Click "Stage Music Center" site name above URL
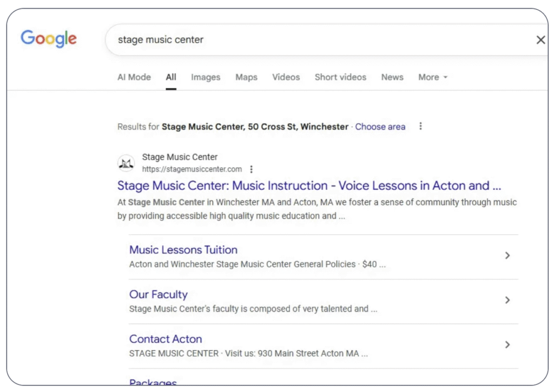 pyautogui.click(x=180, y=157)
